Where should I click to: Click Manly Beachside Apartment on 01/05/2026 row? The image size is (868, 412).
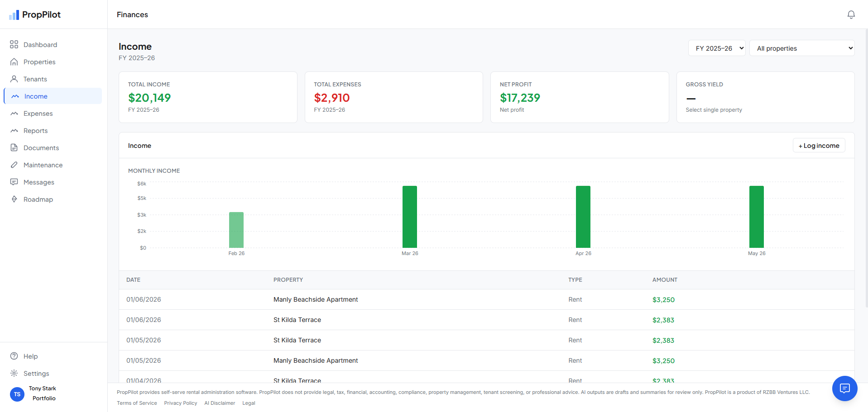click(x=316, y=360)
